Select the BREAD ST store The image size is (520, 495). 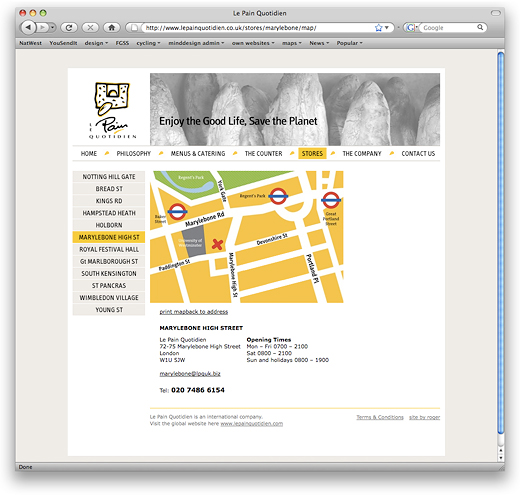[109, 189]
